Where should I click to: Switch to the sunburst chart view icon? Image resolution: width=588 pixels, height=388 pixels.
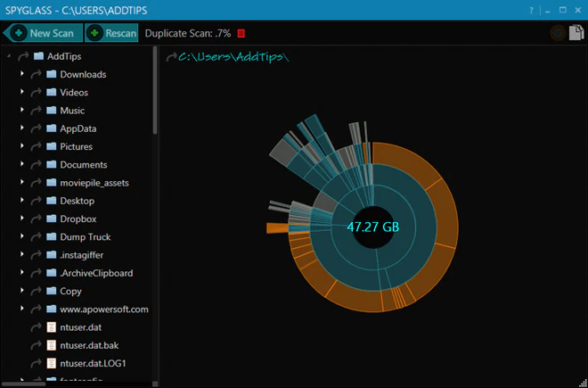point(558,33)
